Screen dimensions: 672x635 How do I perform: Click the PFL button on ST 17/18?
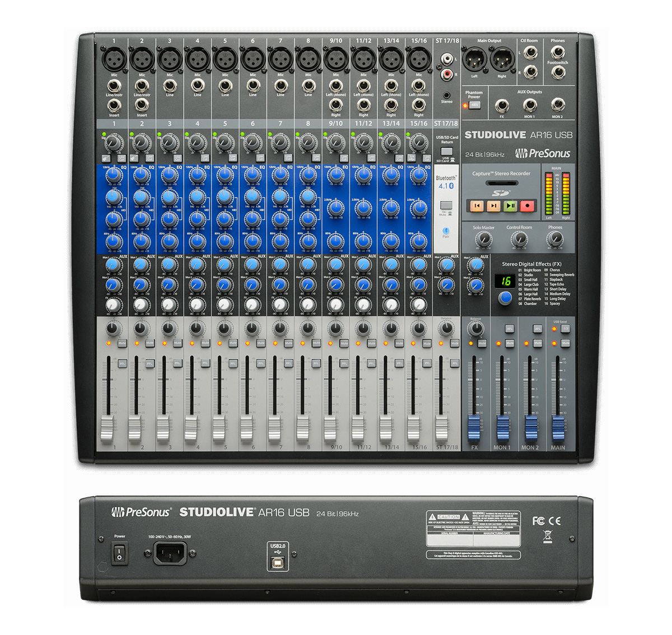[454, 364]
